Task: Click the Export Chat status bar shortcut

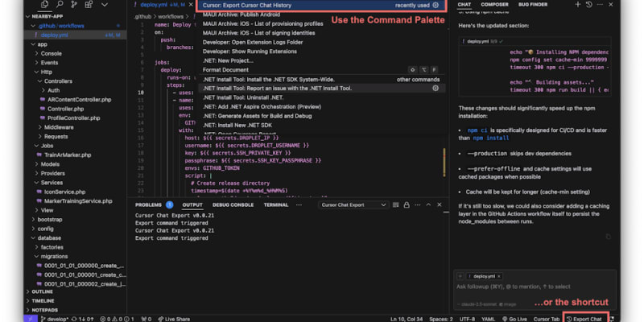Action: [x=585, y=319]
